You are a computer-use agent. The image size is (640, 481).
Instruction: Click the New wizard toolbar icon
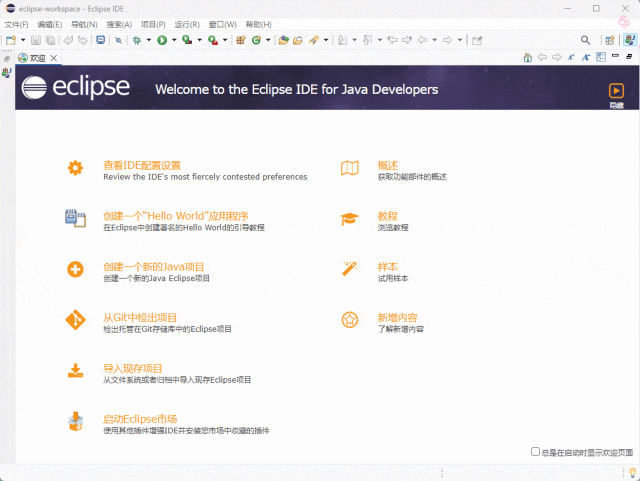click(x=11, y=40)
